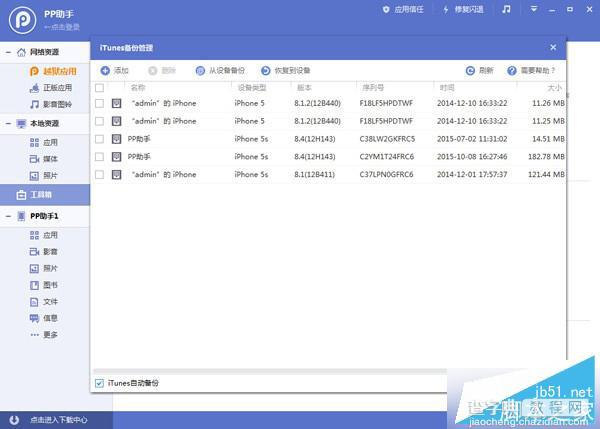Select timestamp 2015-10-08 16:27:46
This screenshot has width=600, height=429.
pyautogui.click(x=472, y=157)
